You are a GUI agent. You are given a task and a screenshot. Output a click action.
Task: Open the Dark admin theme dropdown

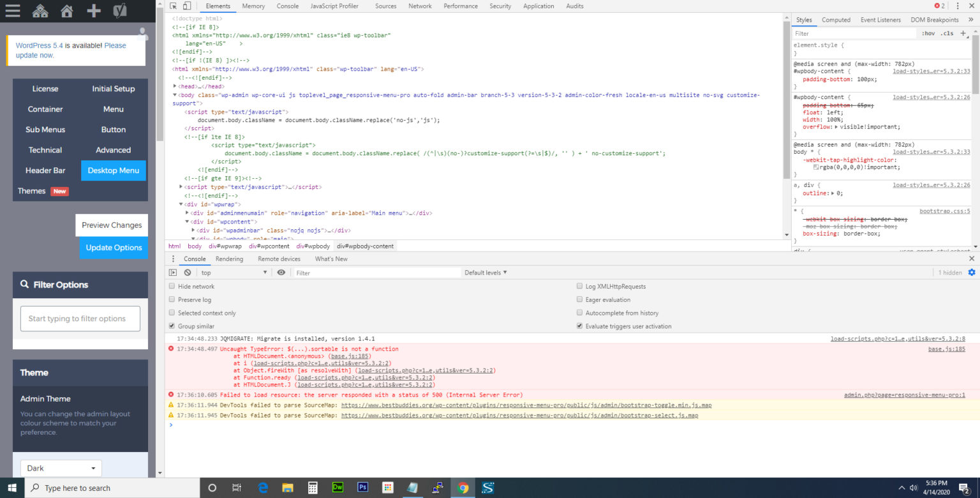point(61,468)
